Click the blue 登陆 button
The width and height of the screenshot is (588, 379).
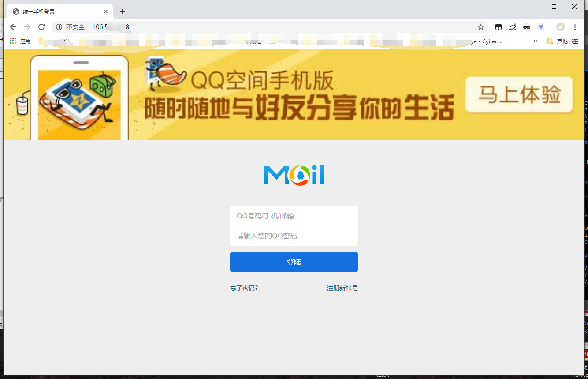click(294, 262)
